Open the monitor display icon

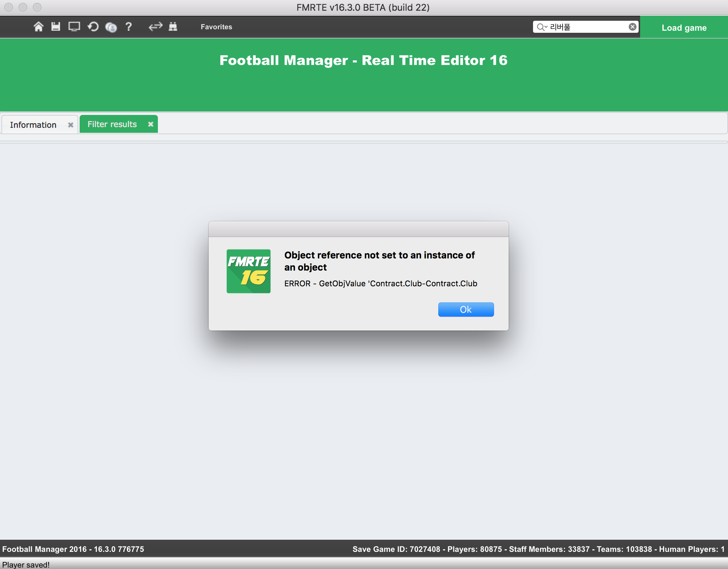tap(74, 27)
